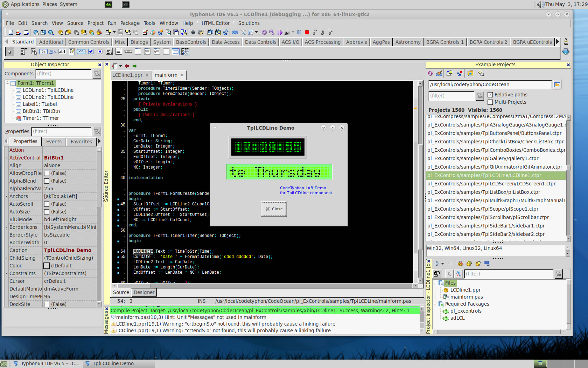Open the Common Controls palette tab
Screen dimensions: 588x368
coord(89,42)
